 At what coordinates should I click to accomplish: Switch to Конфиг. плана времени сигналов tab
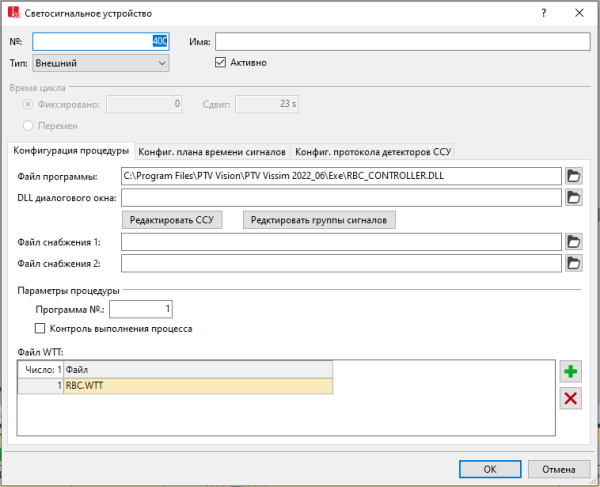(212, 152)
